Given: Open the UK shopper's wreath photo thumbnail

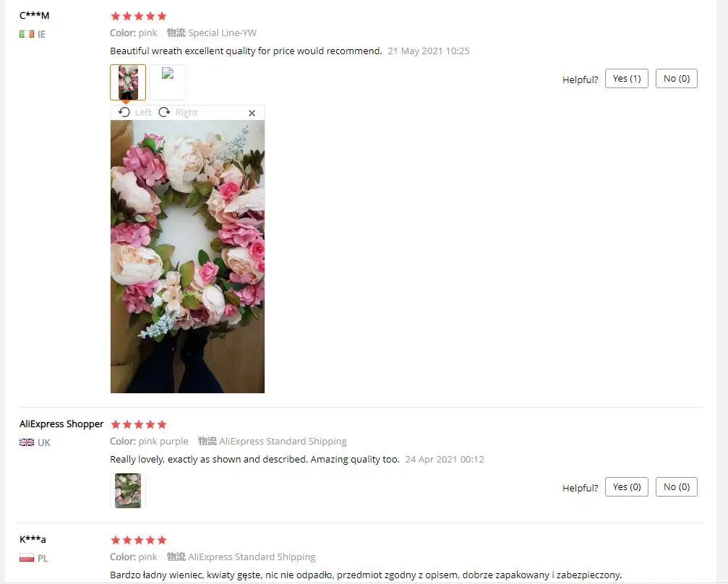Looking at the screenshot, I should [x=128, y=491].
